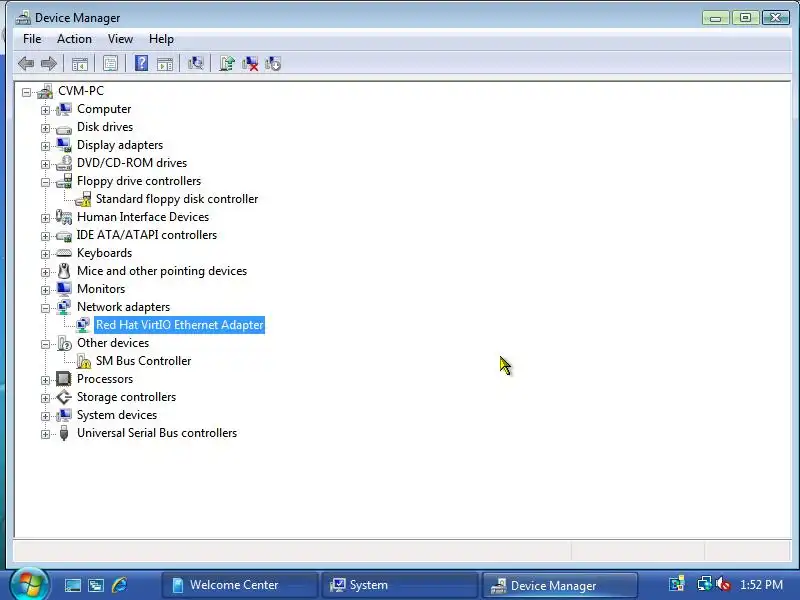Screen dimensions: 800x600
Task: Select Standard floppy disk controller device
Action: 177,199
